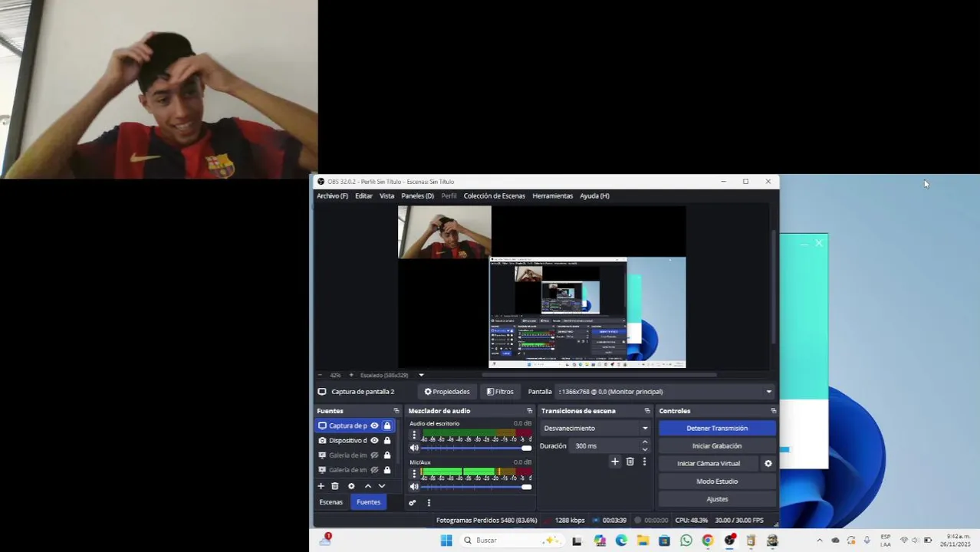Open Audio del escritorio options menu

(414, 435)
